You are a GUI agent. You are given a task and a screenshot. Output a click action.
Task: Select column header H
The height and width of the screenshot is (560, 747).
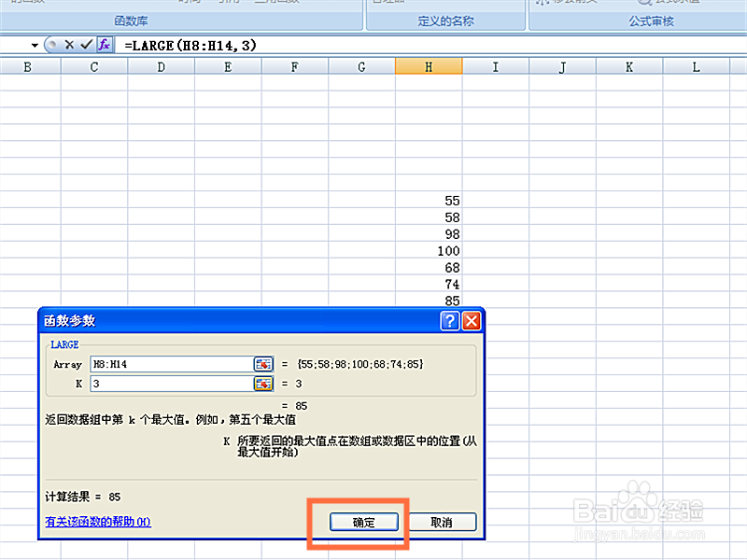click(429, 66)
